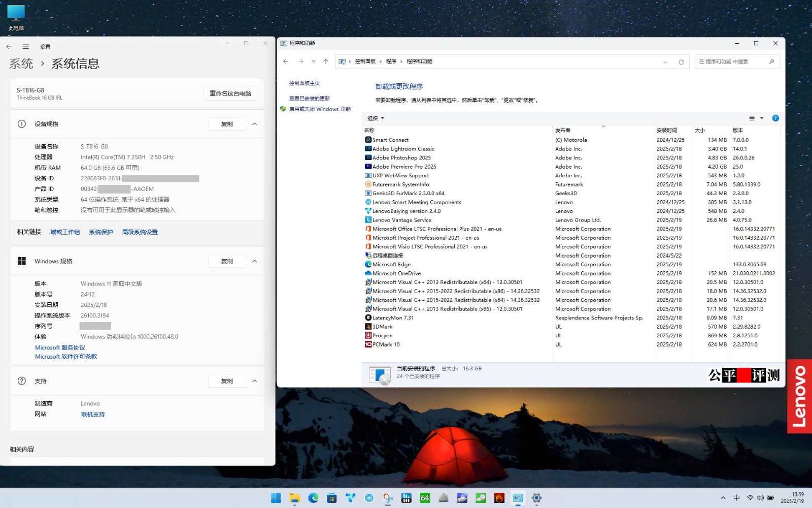The width and height of the screenshot is (812, 508).
Task: Open recent locations dropdown beside forward arrow
Action: pyautogui.click(x=313, y=61)
